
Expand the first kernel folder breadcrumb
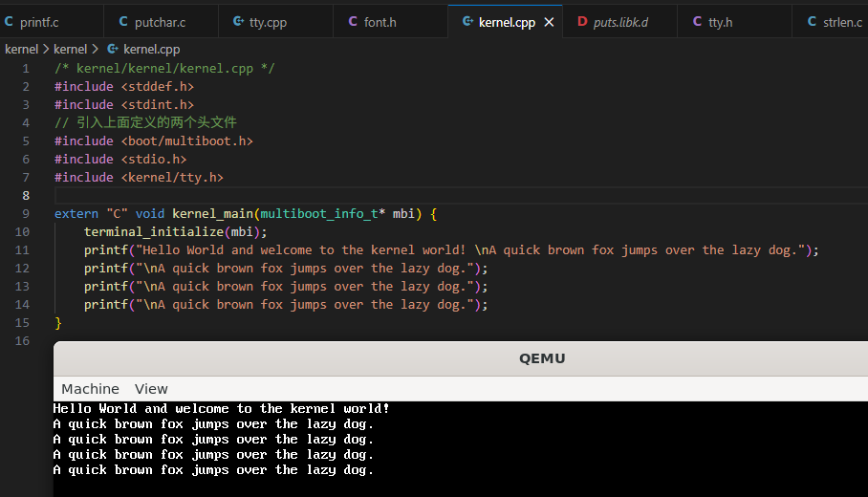click(x=21, y=49)
